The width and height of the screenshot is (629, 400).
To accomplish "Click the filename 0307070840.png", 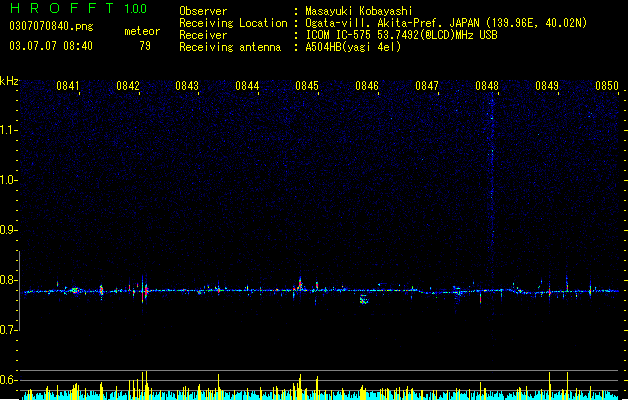I will tap(51, 27).
